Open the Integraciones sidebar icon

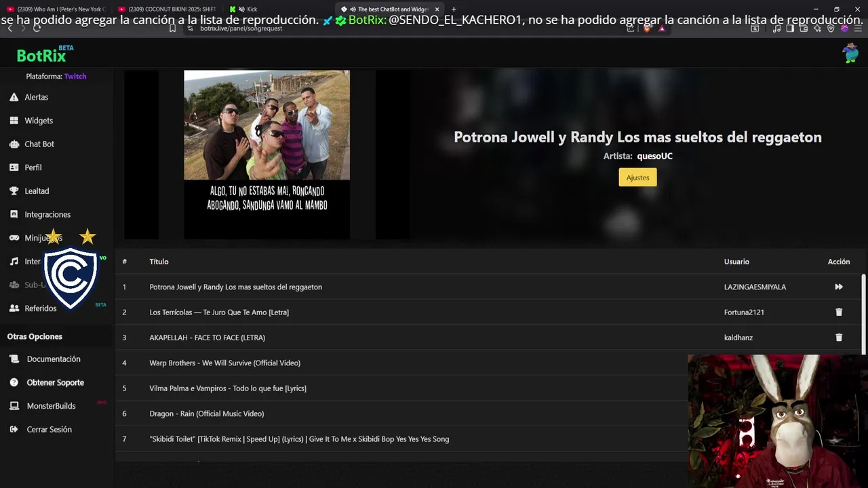[x=14, y=214]
